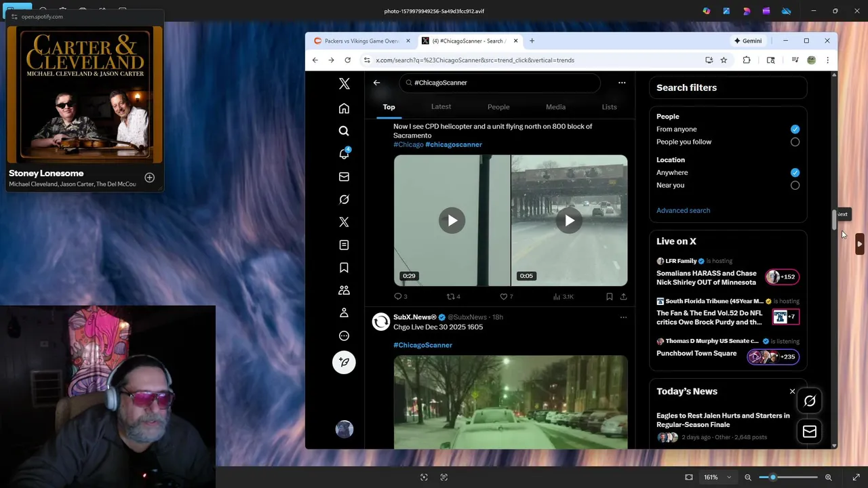868x488 pixels.
Task: Add Stoney Lonesome to library in Spotify
Action: pyautogui.click(x=149, y=178)
